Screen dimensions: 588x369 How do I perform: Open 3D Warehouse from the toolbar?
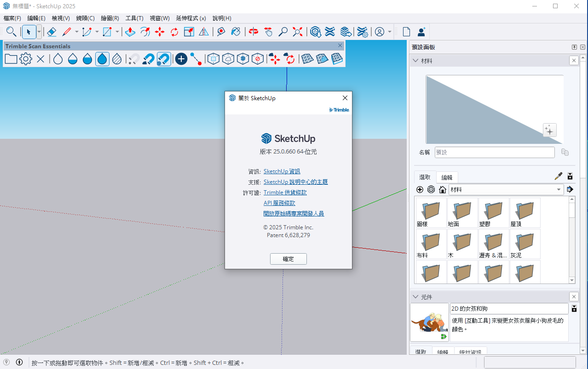pyautogui.click(x=315, y=32)
